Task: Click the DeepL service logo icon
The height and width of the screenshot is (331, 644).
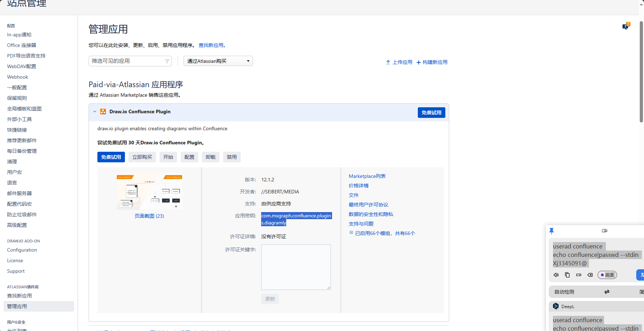Action: [x=556, y=306]
